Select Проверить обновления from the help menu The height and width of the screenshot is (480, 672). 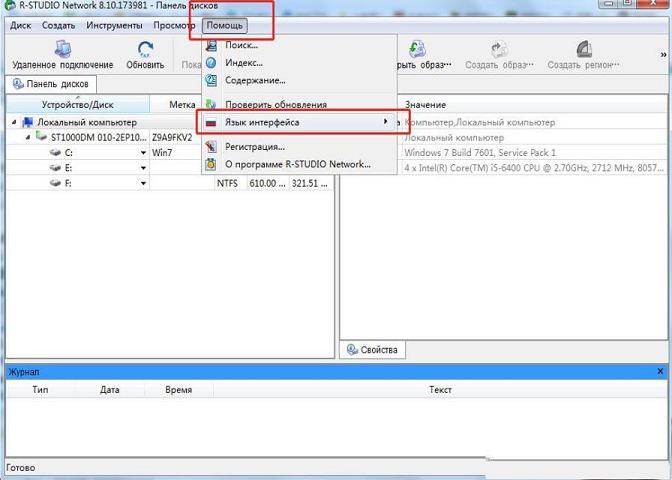point(275,105)
